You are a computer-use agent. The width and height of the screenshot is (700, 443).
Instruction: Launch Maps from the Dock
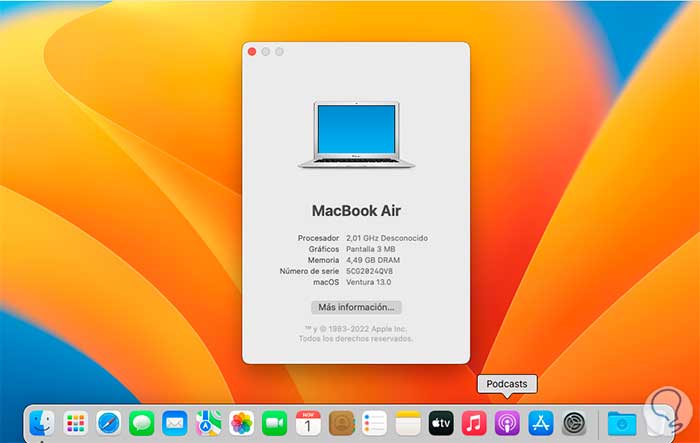tap(208, 422)
